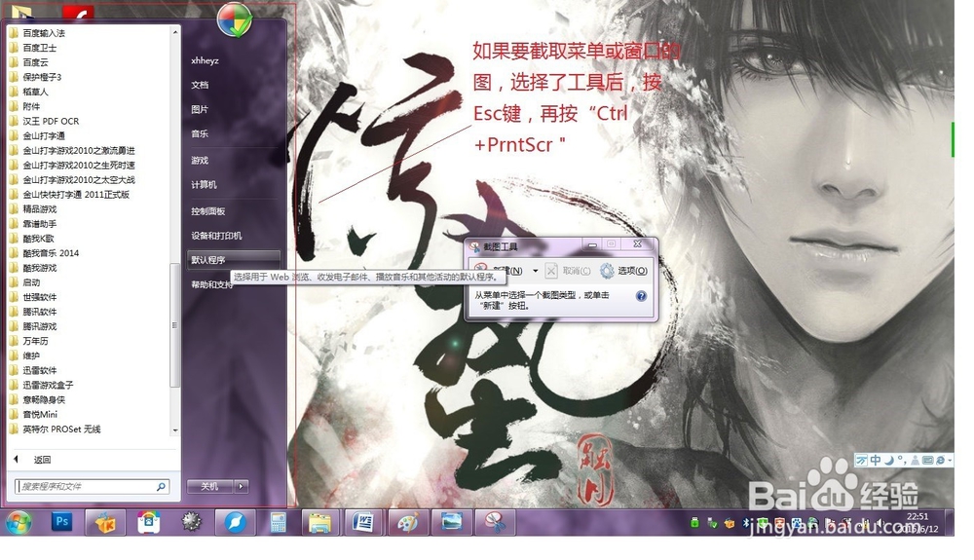The height and width of the screenshot is (560, 974).
Task: Click the gear icon for 选项(O)
Action: (606, 271)
